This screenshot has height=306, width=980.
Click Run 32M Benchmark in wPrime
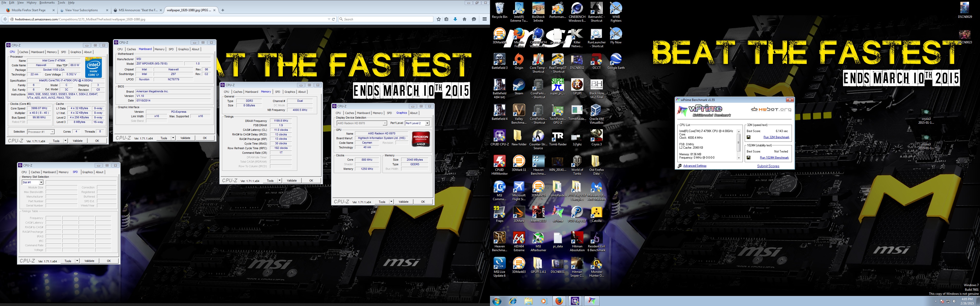pos(776,137)
